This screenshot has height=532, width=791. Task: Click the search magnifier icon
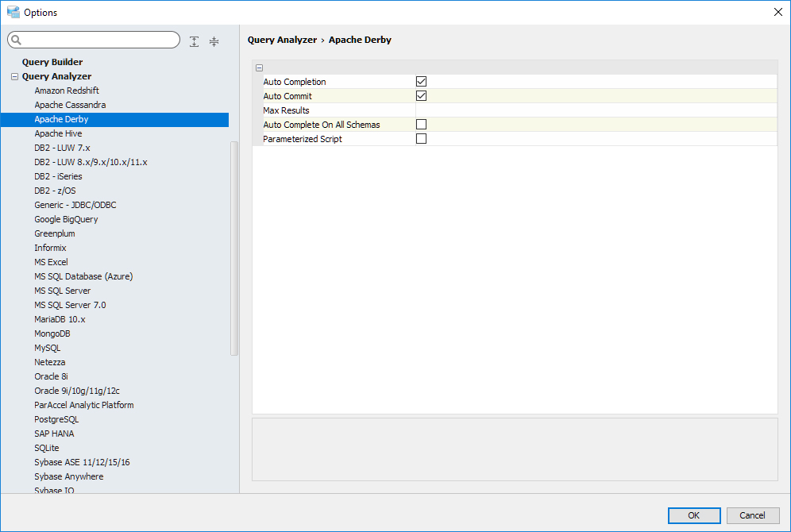tap(17, 40)
